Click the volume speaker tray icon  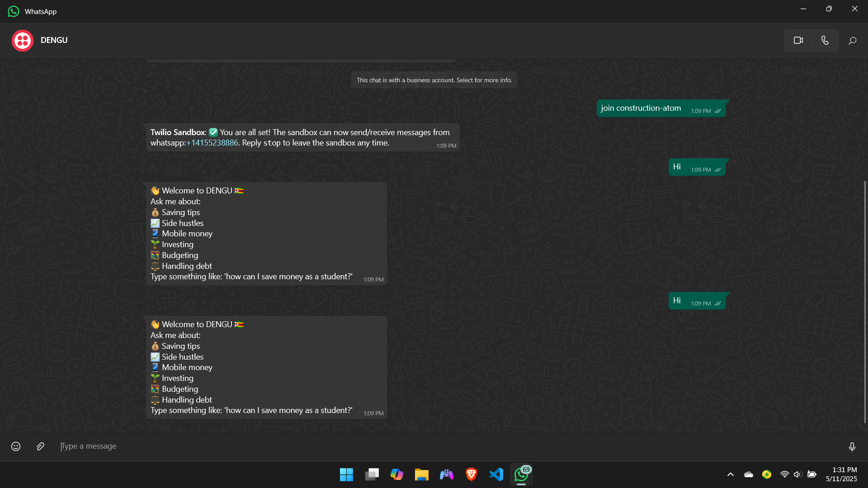click(x=797, y=474)
